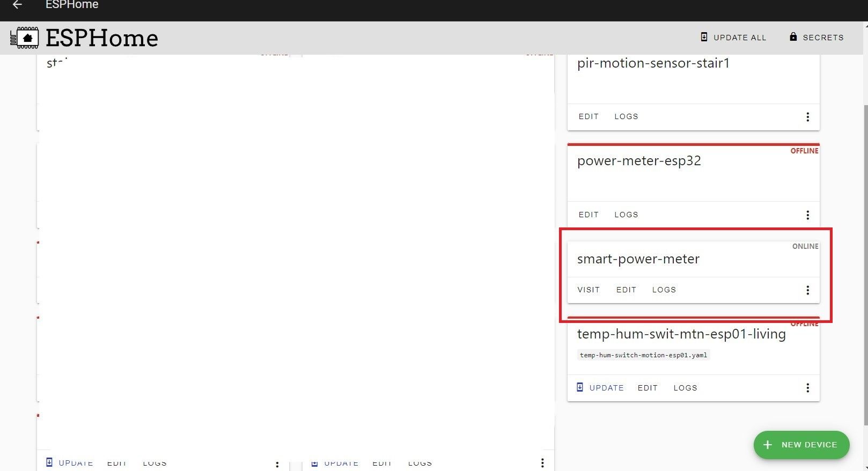Click the pir-motion-sensor-stair1 device name
This screenshot has height=471, width=868.
pyautogui.click(x=653, y=63)
